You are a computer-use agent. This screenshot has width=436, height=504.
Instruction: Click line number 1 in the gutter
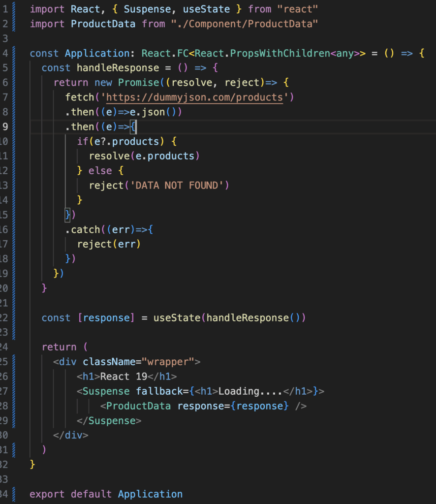coord(5,9)
